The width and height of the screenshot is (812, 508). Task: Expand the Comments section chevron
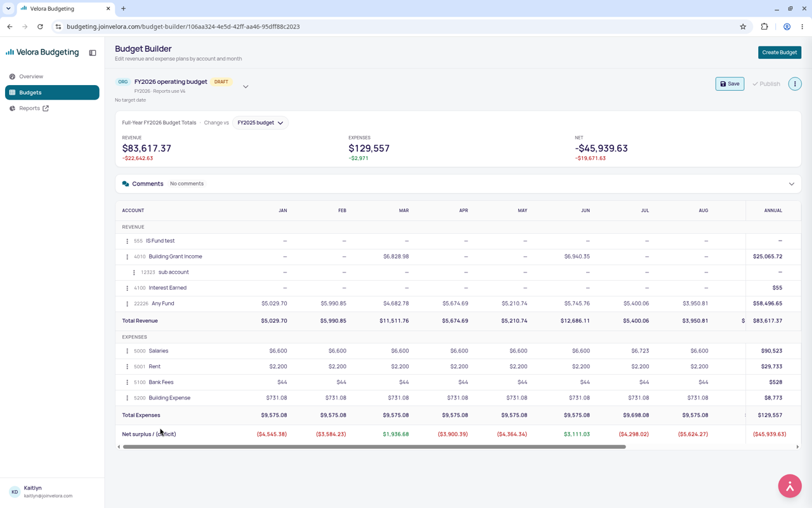click(x=792, y=184)
